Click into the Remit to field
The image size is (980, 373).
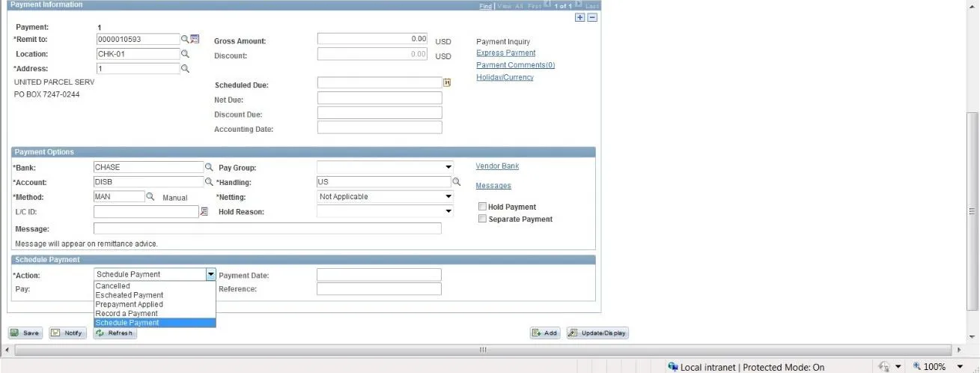click(138, 39)
